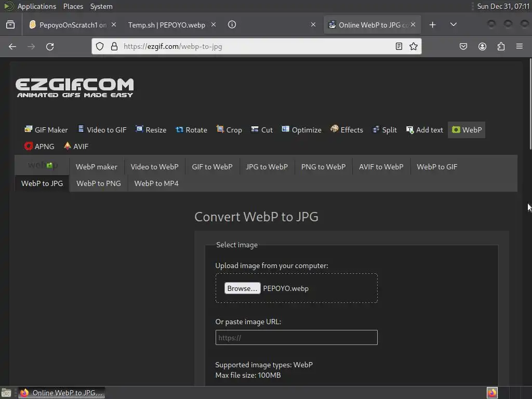
Task: Open Pocket save button
Action: point(463,46)
